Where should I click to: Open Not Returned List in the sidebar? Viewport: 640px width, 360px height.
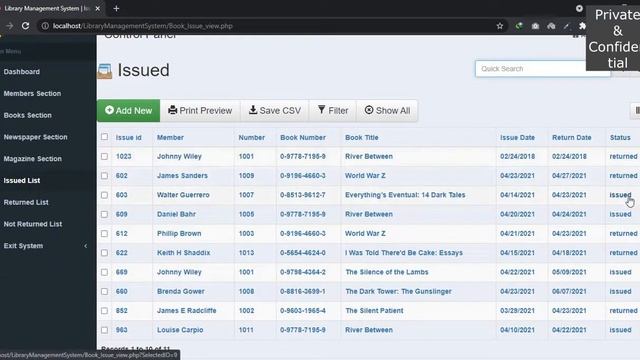coord(33,224)
